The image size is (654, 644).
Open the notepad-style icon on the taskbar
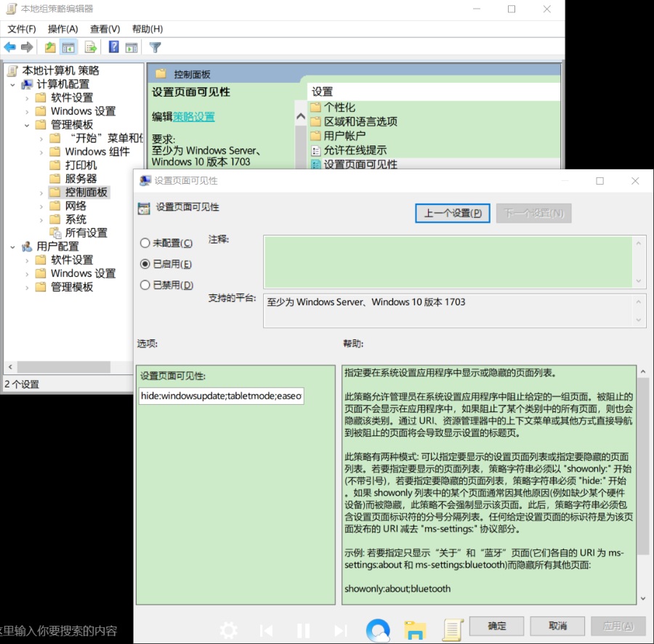[x=453, y=629]
